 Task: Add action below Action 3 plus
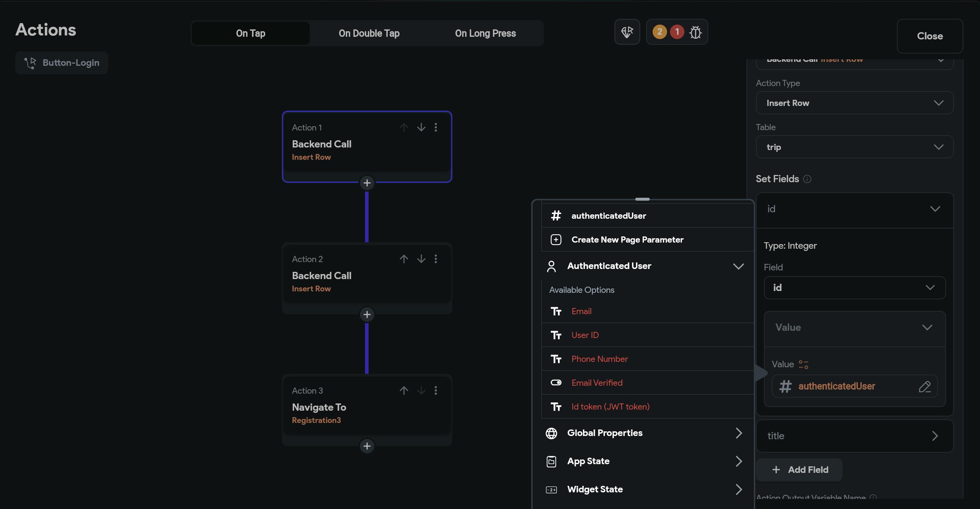coord(367,446)
